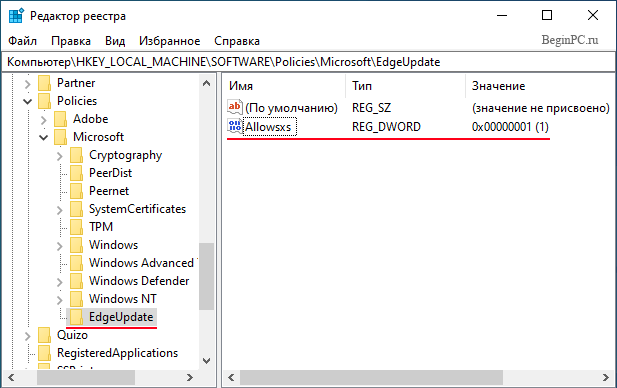Screen dimensions: 617x388
Task: Open the Файл menu
Action: click(x=22, y=41)
